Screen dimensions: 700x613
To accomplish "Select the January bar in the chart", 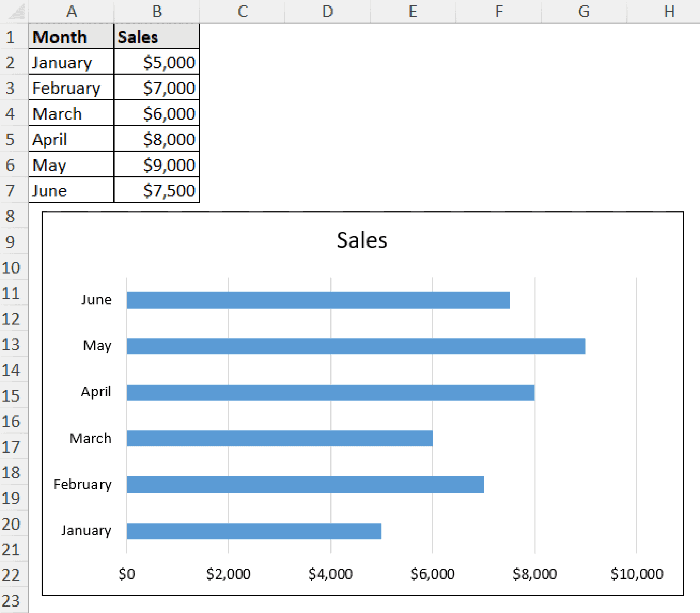I will [253, 531].
